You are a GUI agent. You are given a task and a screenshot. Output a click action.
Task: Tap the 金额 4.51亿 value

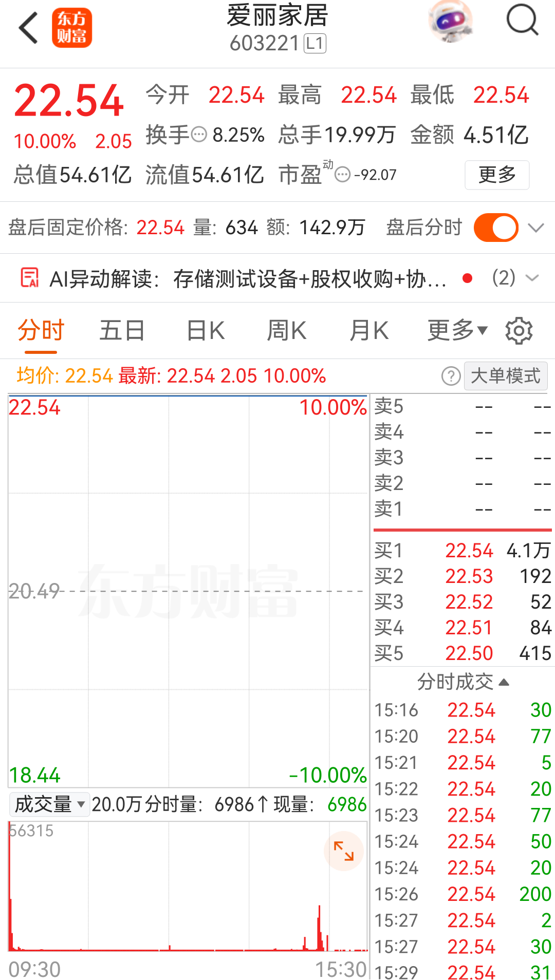coord(470,135)
